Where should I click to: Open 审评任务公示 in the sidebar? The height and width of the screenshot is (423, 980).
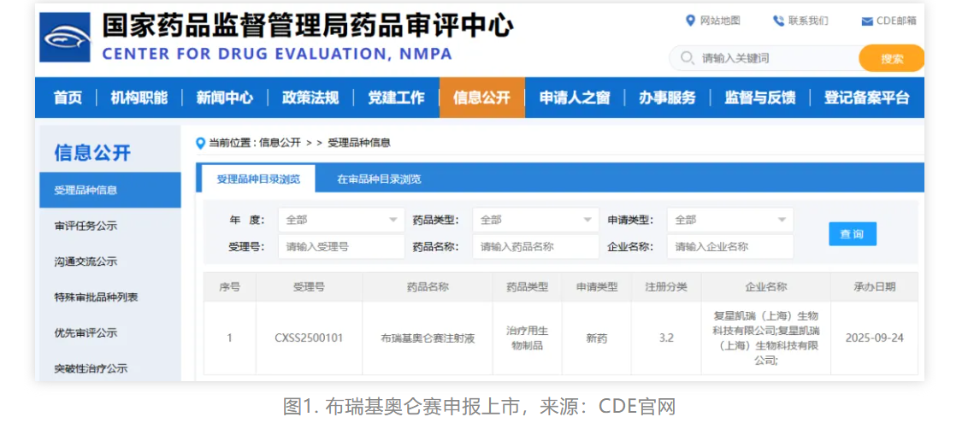point(86,226)
